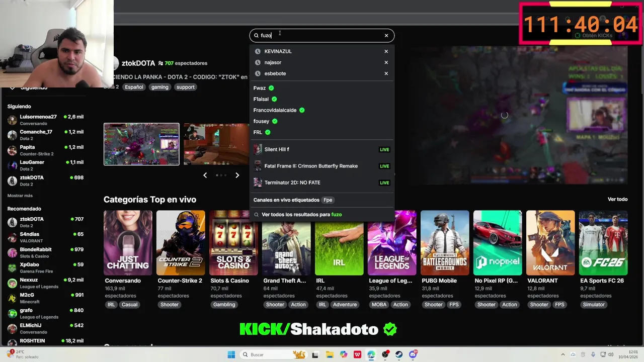Open the Counter-Strike 2 category card
The height and width of the screenshot is (362, 644).
pyautogui.click(x=181, y=243)
